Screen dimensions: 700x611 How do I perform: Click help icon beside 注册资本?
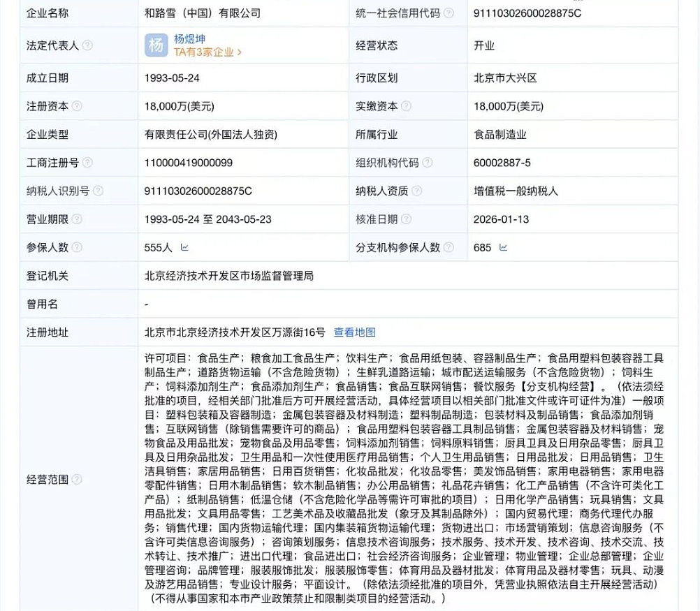[77, 105]
